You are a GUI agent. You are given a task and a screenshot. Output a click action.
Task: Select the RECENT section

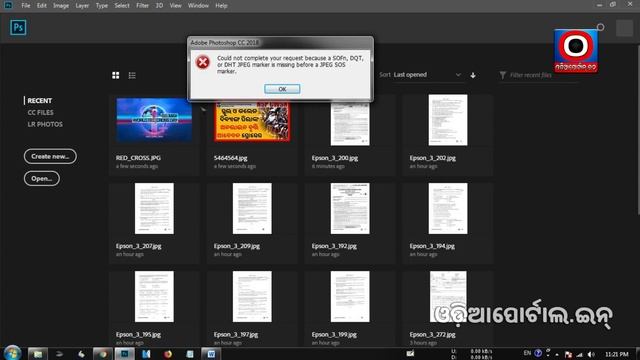pos(40,100)
